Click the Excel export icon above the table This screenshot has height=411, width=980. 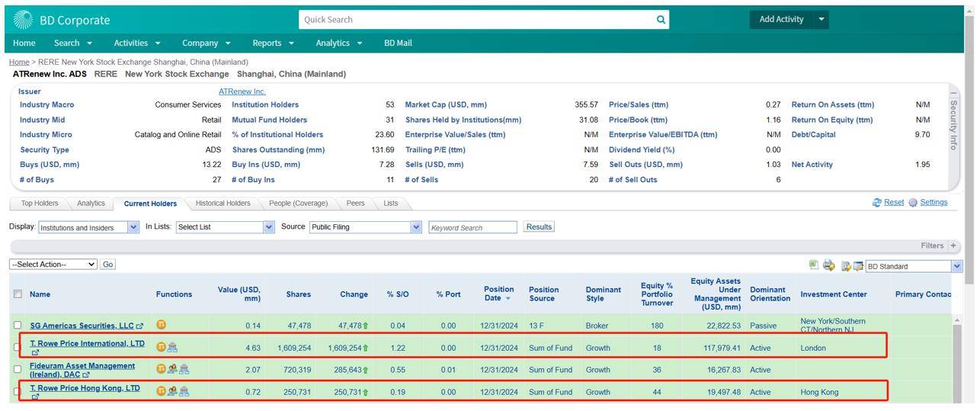(x=814, y=265)
